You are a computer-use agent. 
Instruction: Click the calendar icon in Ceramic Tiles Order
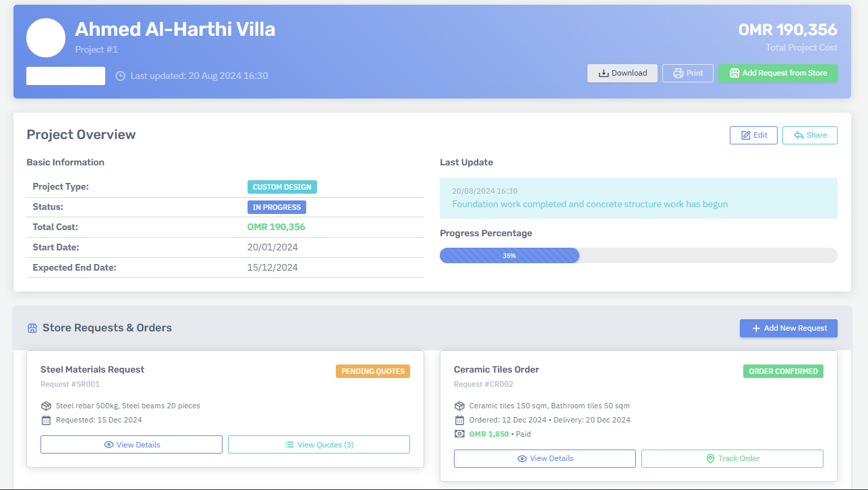pos(459,420)
